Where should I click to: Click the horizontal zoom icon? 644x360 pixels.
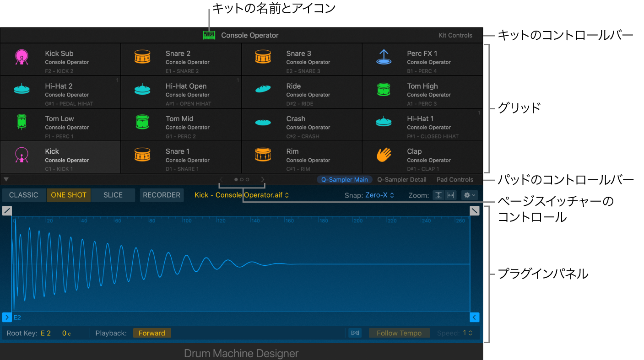coord(451,195)
